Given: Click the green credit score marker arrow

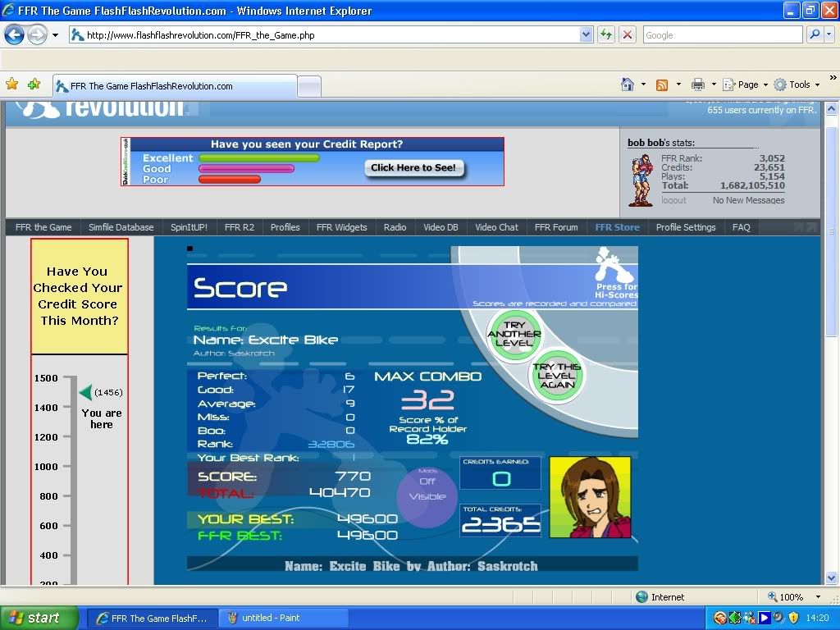Looking at the screenshot, I should point(85,393).
